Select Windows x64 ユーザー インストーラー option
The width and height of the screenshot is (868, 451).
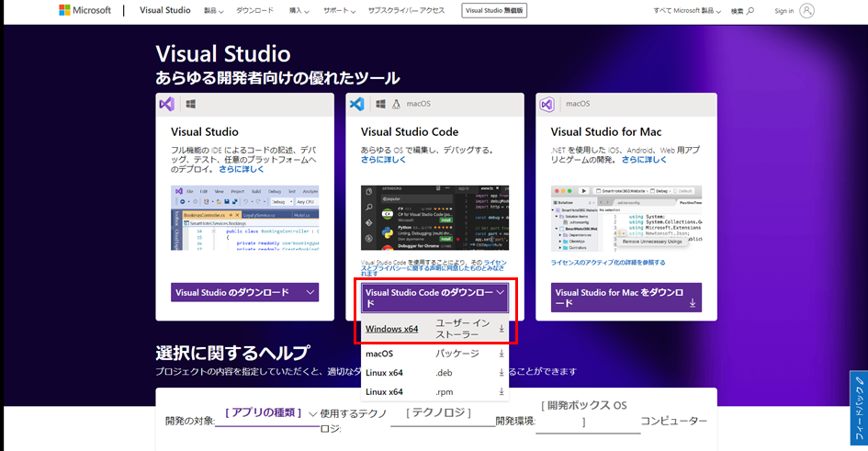[x=434, y=329]
